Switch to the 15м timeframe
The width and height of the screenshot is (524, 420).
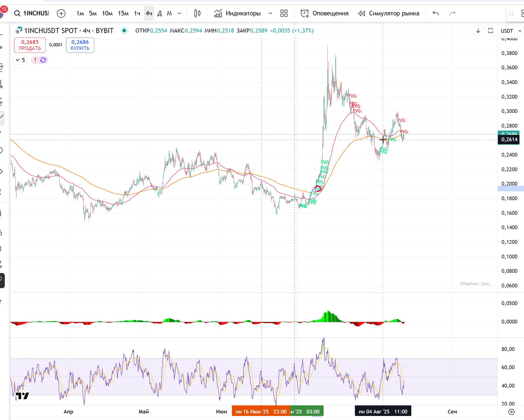tap(123, 13)
